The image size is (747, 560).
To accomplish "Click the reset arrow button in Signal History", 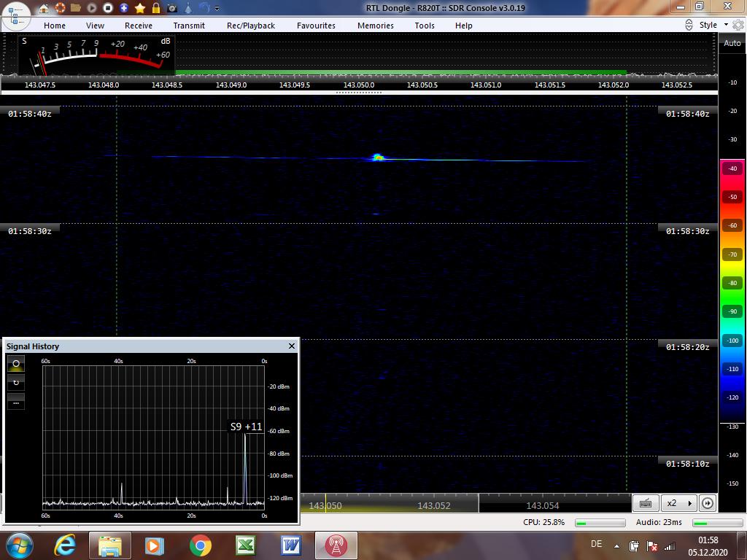I will [16, 382].
